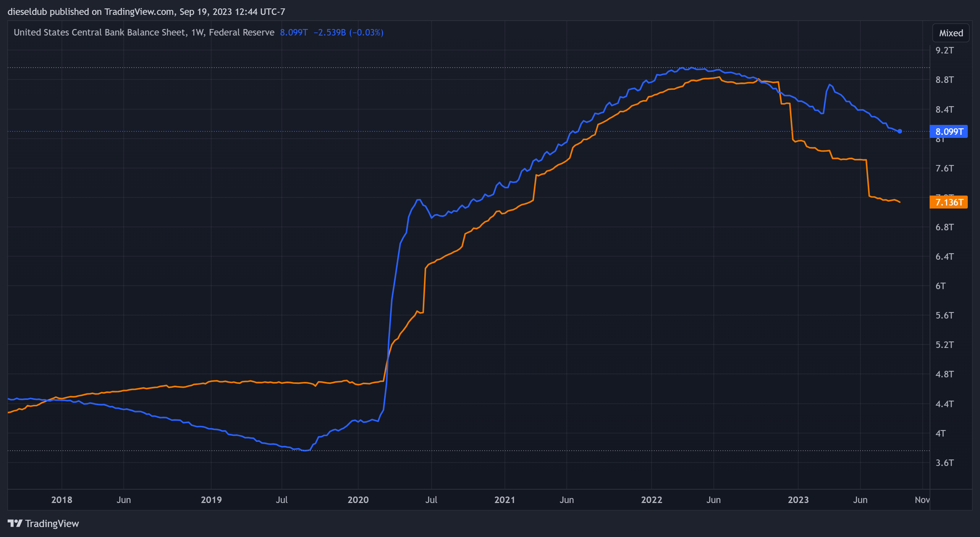Click 'Federal Reserve' in the legend
Viewport: 980px width, 537px height.
pos(241,32)
